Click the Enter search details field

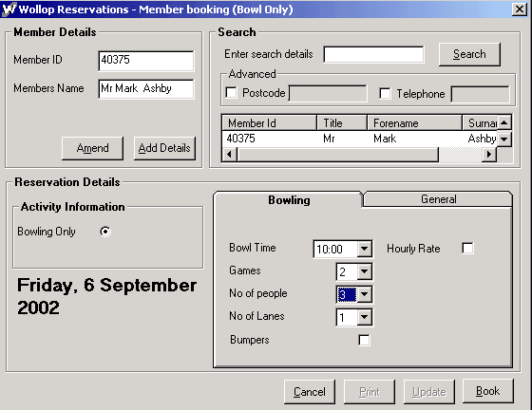point(373,54)
